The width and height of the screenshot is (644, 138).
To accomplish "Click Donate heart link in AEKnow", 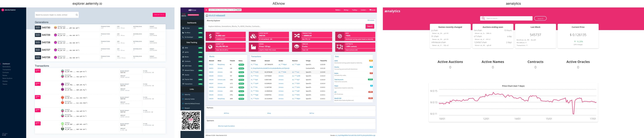I will 372,10.
